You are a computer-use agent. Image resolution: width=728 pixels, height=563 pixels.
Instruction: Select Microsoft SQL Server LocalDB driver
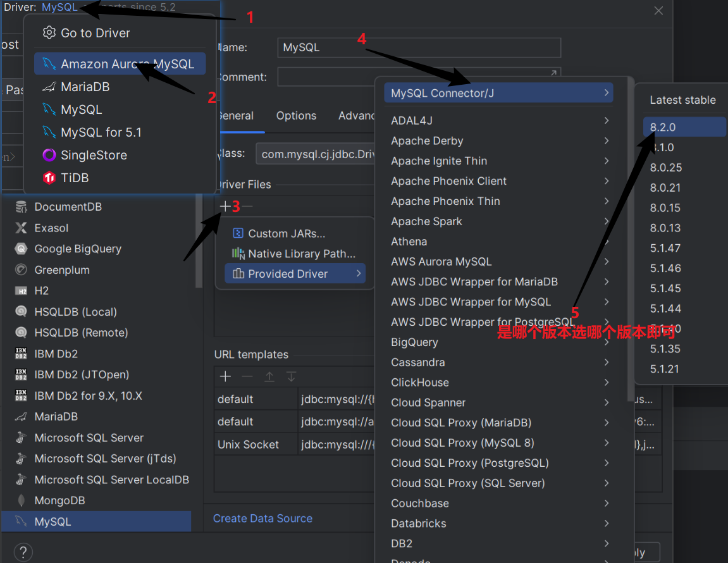[96, 479]
